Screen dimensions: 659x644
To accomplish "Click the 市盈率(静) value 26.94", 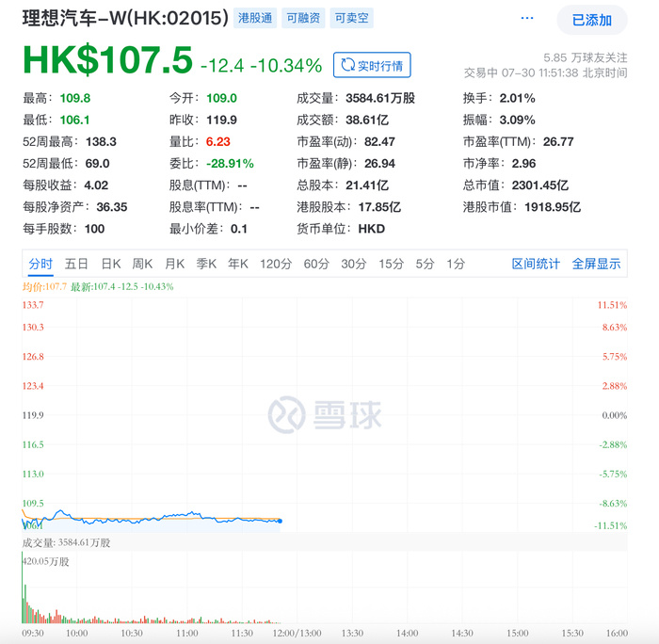I will point(379,164).
